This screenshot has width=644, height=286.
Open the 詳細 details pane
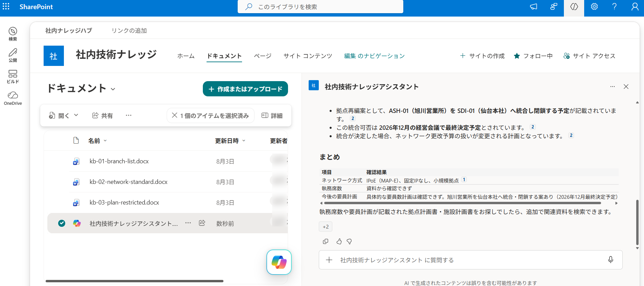click(272, 116)
